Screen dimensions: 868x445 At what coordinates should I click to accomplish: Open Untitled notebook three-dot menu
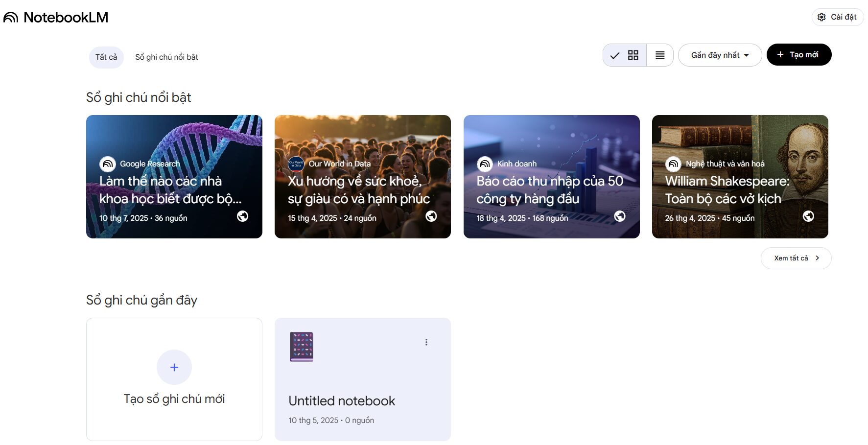coord(426,342)
